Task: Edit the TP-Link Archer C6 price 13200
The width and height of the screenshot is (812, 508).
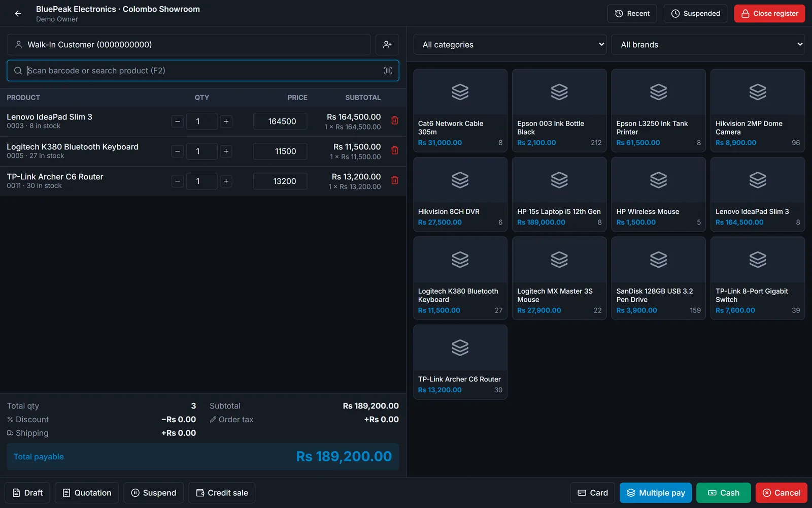Action: click(x=280, y=181)
